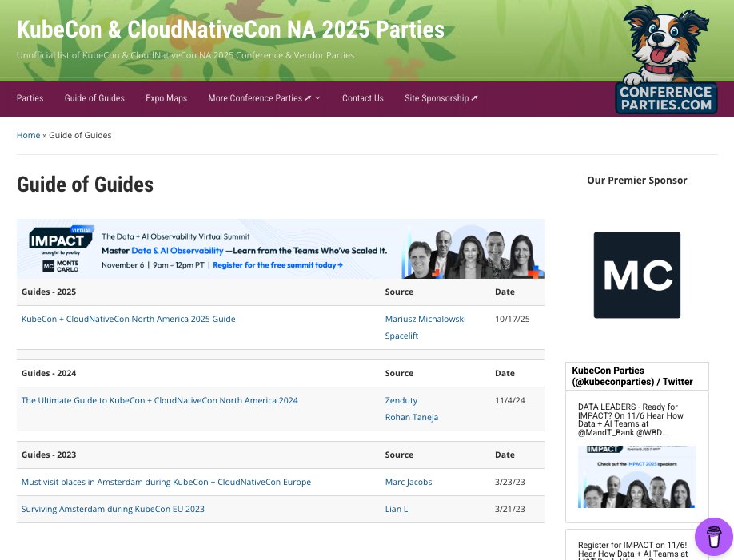The height and width of the screenshot is (560, 734).
Task: Visit the Marc Jacobs source link
Action: pyautogui.click(x=409, y=482)
